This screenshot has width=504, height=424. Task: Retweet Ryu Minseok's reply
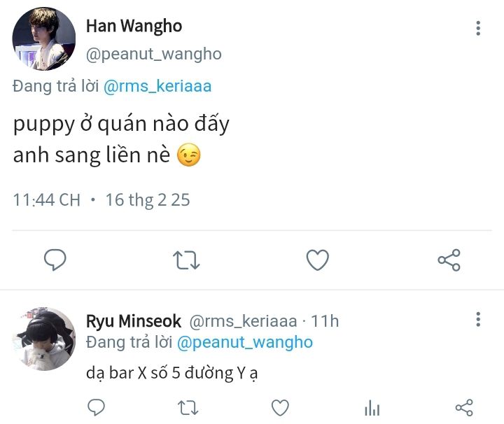point(188,407)
